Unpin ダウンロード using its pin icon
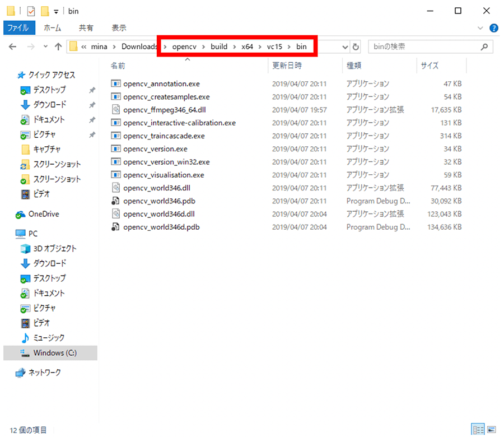The image size is (504, 437). coord(92,105)
